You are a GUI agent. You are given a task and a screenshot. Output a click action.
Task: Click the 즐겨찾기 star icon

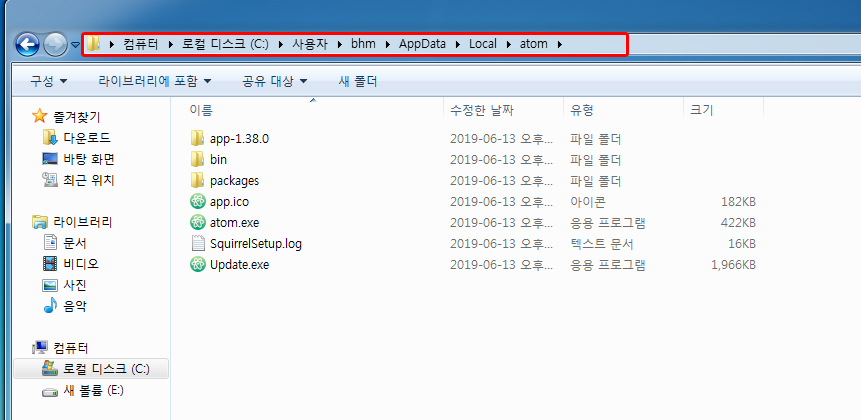tap(40, 116)
